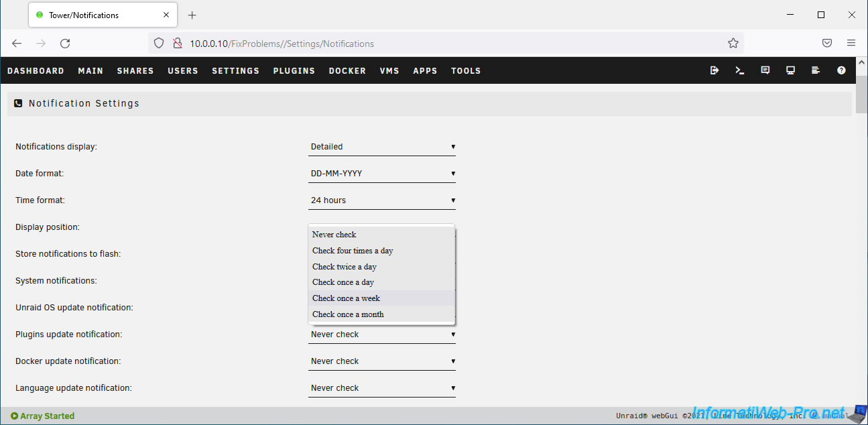
Task: Open the Terminal icon
Action: point(740,70)
